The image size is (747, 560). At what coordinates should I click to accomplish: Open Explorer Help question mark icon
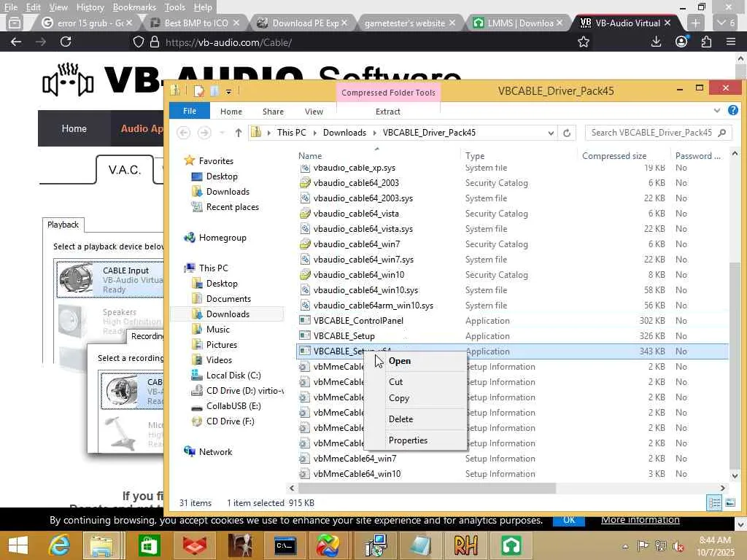[x=732, y=111]
